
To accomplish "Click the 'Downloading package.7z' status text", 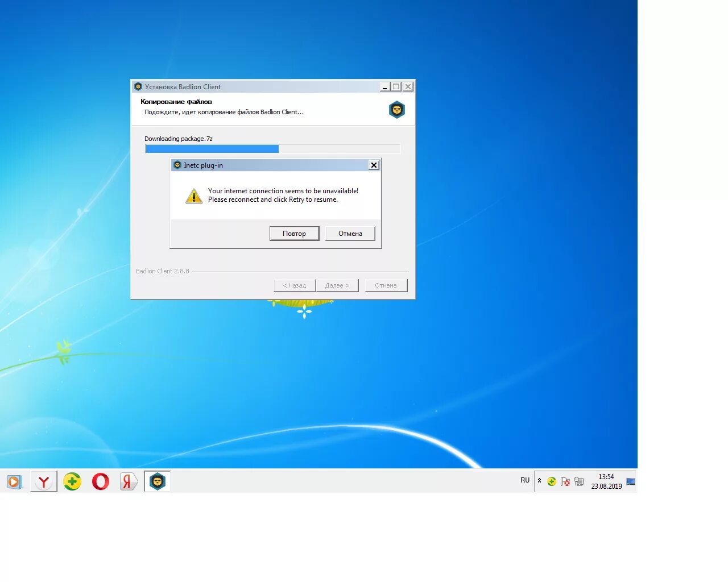I will click(x=179, y=139).
